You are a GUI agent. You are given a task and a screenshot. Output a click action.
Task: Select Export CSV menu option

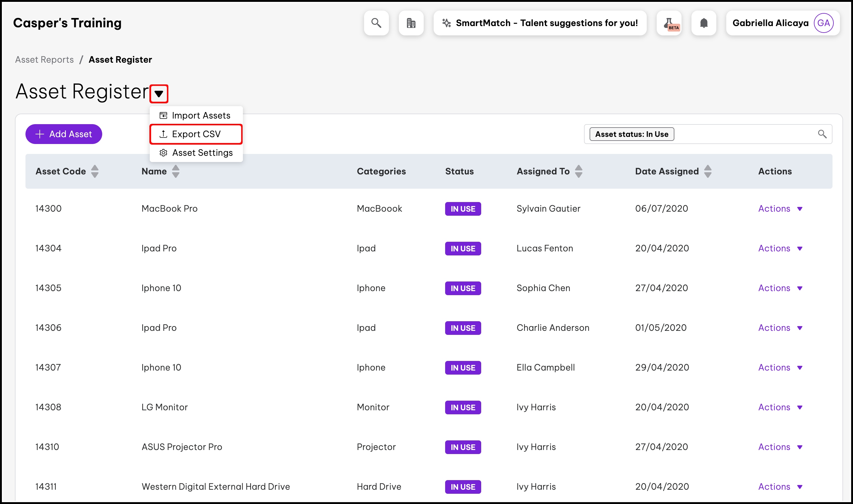(x=196, y=134)
